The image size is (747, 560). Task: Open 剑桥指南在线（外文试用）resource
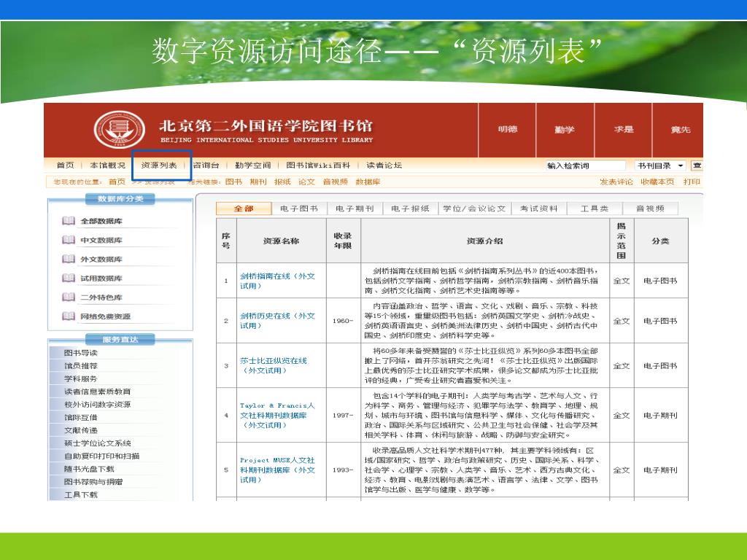point(277,281)
